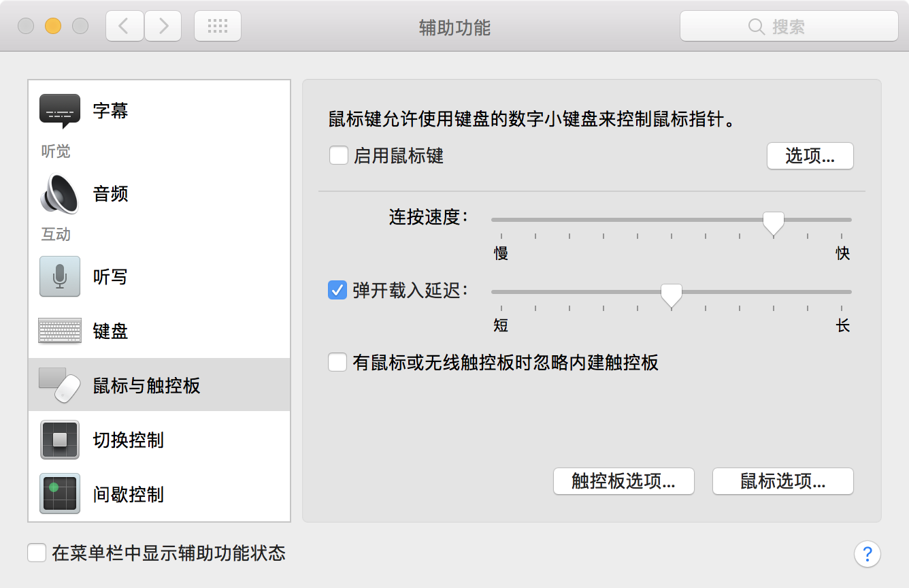Image resolution: width=909 pixels, height=588 pixels.
Task: Select the 间歇控制 dwell control icon
Action: coord(60,494)
